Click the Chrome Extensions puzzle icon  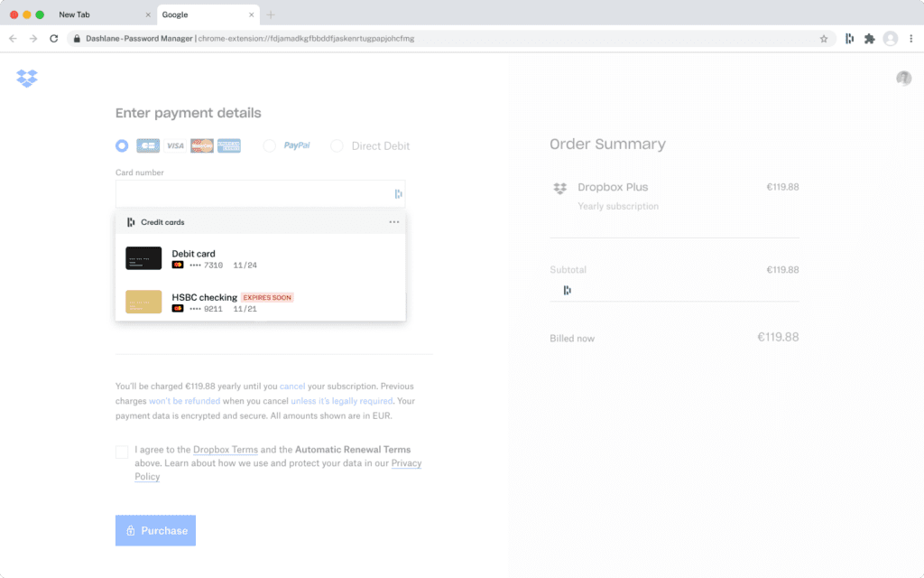pyautogui.click(x=870, y=39)
